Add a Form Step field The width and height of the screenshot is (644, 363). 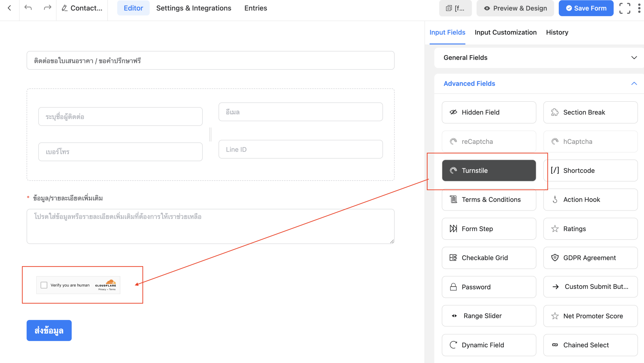(x=489, y=229)
